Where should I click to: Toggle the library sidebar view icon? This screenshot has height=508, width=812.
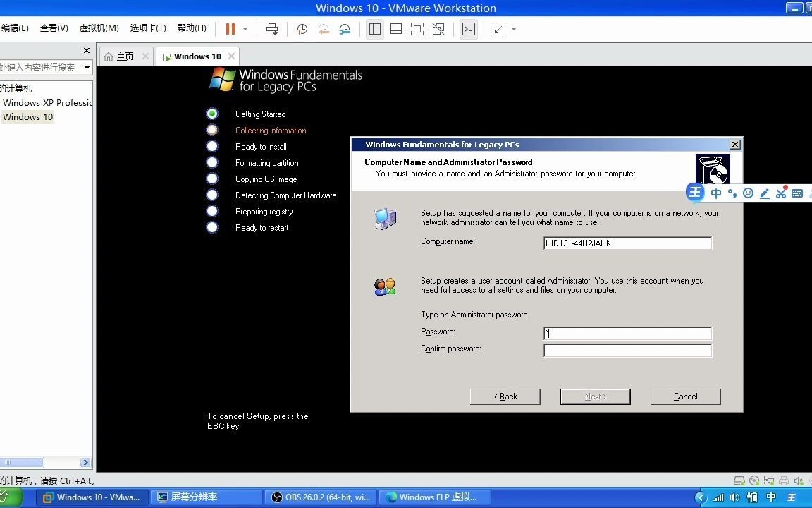coord(375,29)
